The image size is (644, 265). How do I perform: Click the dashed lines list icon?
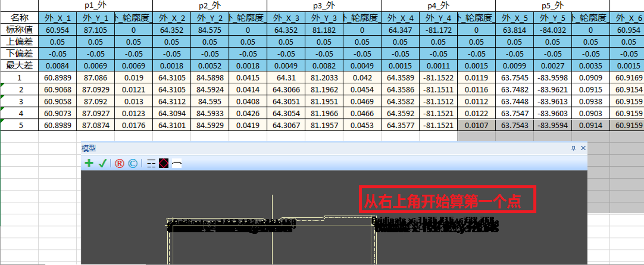(x=151, y=164)
